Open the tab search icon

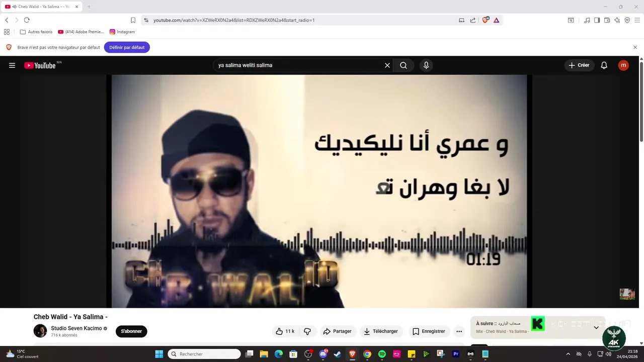571,20
